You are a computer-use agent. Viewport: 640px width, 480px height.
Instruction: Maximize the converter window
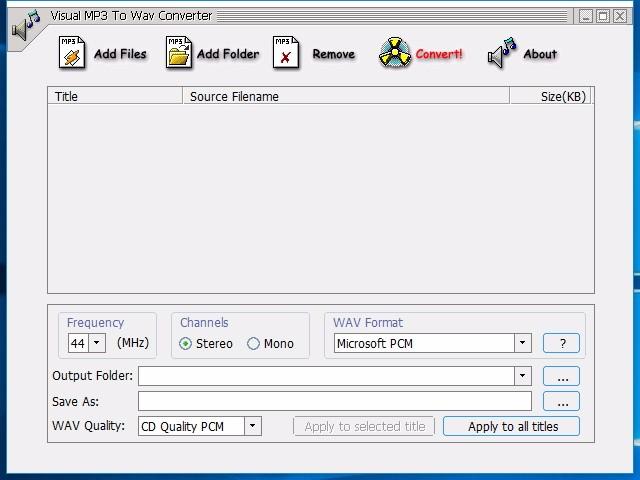click(x=603, y=16)
